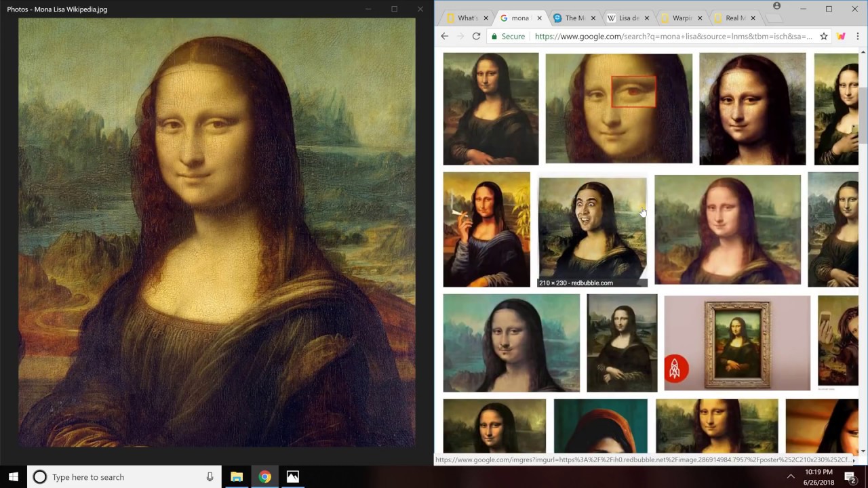
Task: Close the "mona" Google tab
Action: coord(539,18)
